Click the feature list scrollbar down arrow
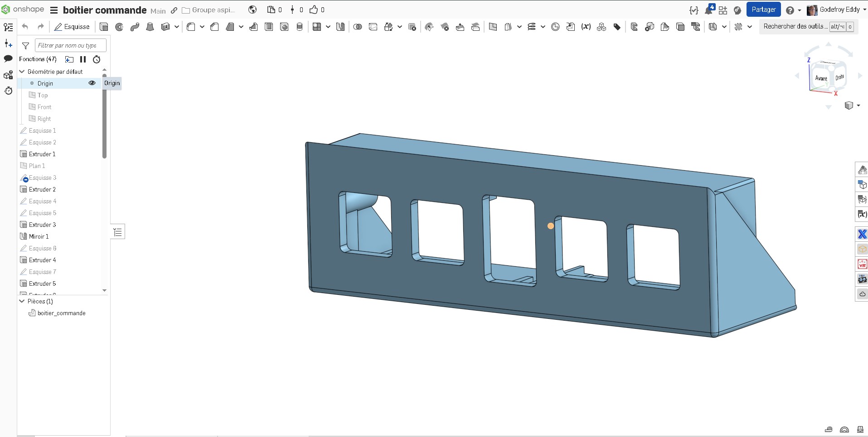This screenshot has height=437, width=868. click(x=104, y=290)
